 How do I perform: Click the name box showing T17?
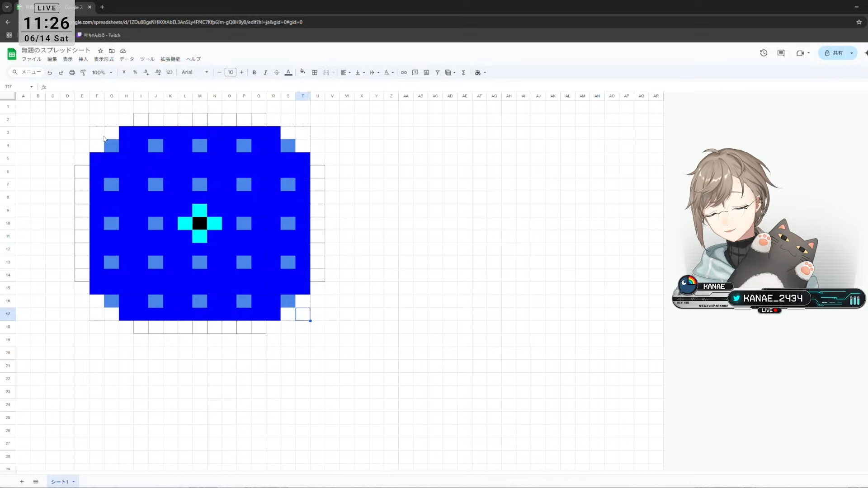point(19,86)
